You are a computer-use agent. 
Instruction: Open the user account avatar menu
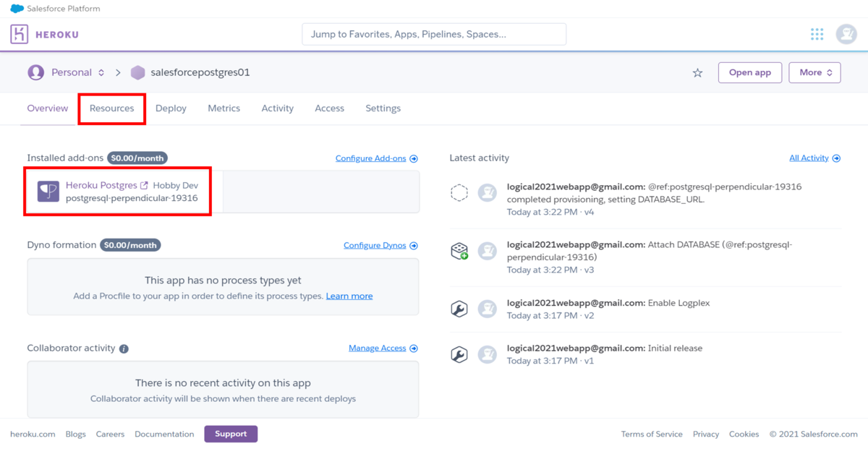pos(846,34)
